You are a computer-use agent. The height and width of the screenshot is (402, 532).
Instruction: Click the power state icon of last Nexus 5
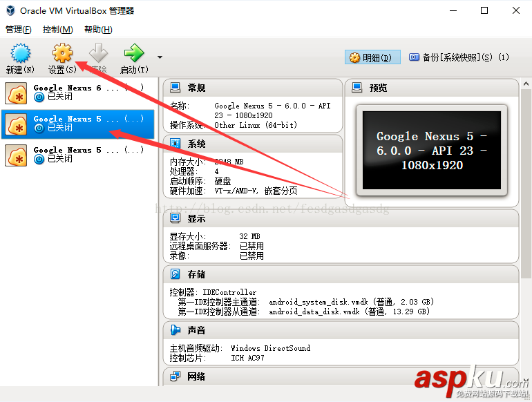(x=39, y=160)
